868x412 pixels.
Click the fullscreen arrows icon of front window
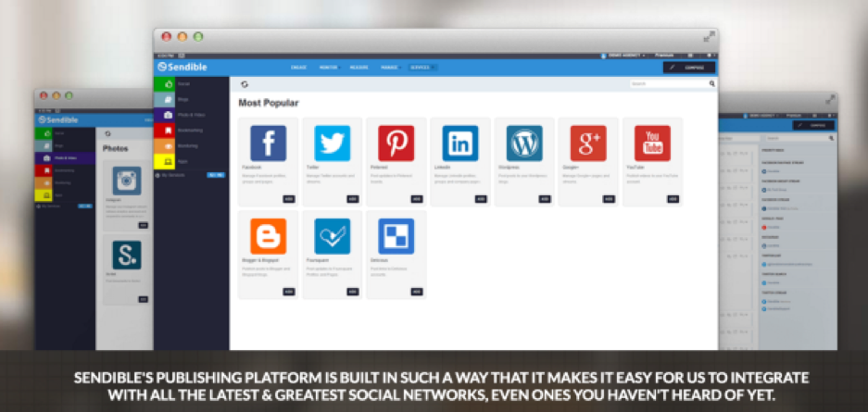[x=709, y=36]
